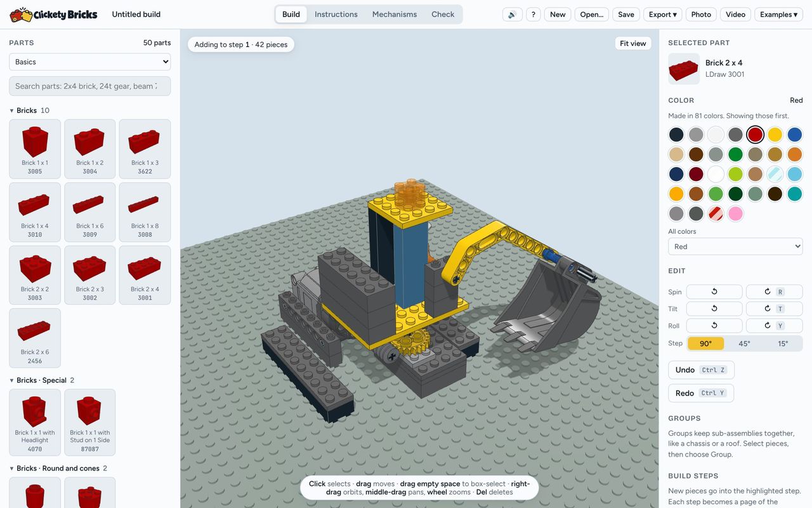Pick the pink color swatch
Image resolution: width=812 pixels, height=508 pixels.
(735, 213)
